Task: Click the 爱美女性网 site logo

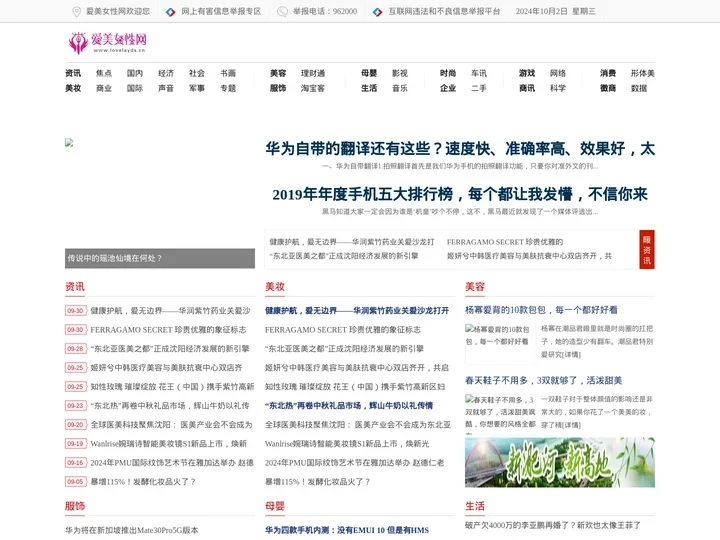Action: point(108,43)
